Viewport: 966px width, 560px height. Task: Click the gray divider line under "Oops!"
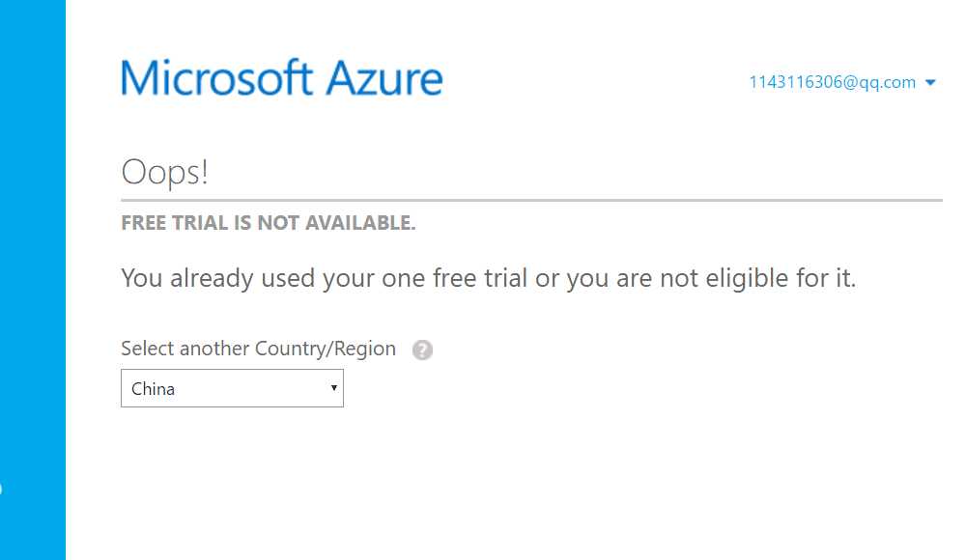coord(531,200)
